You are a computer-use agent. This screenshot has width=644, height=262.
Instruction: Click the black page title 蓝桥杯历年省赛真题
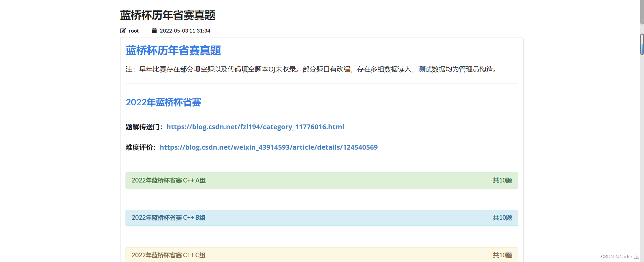click(167, 15)
